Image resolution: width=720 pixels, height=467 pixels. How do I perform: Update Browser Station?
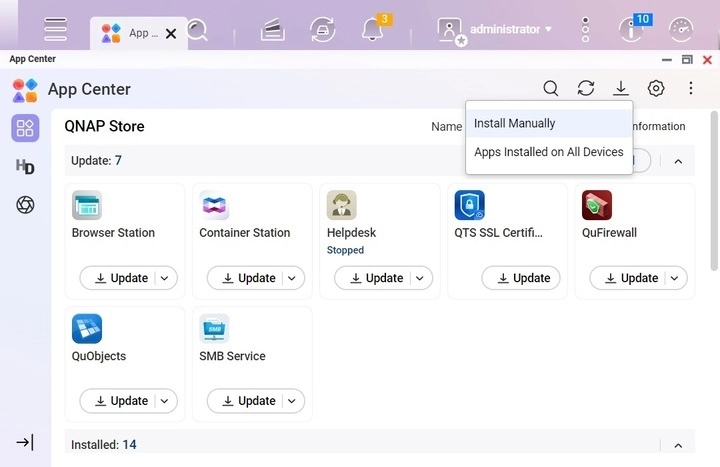pos(121,278)
